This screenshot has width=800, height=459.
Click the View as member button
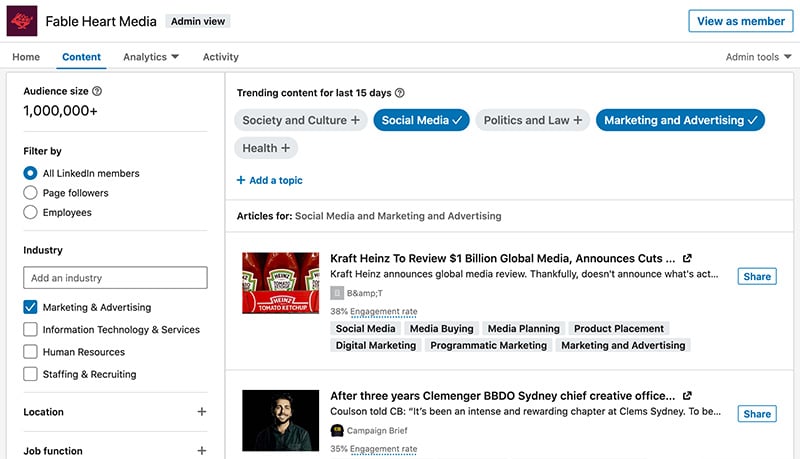741,21
